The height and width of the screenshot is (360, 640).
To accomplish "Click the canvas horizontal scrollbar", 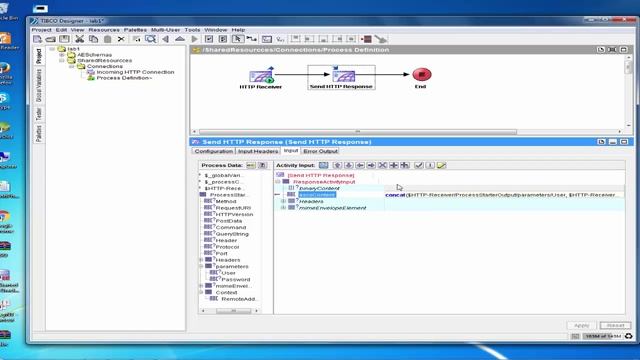I will 358,132.
